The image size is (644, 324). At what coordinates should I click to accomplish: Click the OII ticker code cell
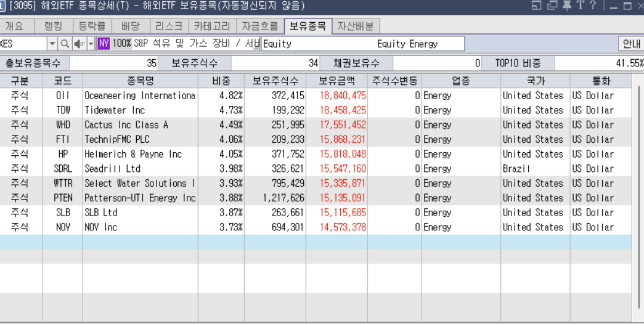point(62,95)
